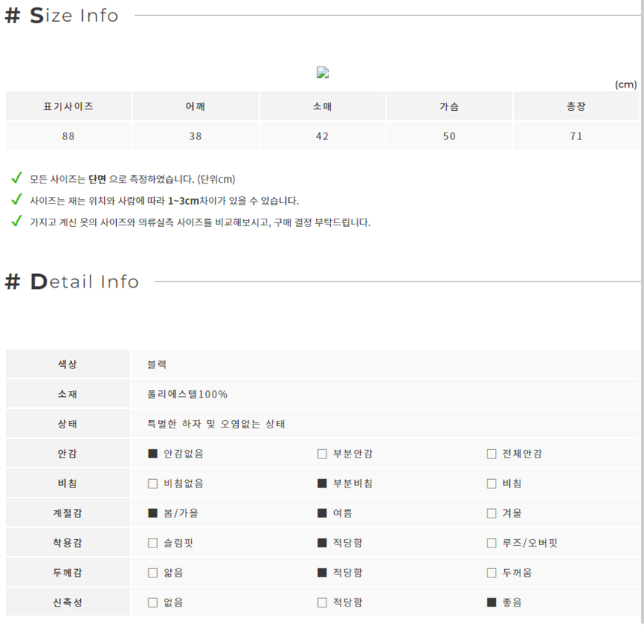Toggle the 부분비침 checkbox
644x644 pixels.
(322, 484)
